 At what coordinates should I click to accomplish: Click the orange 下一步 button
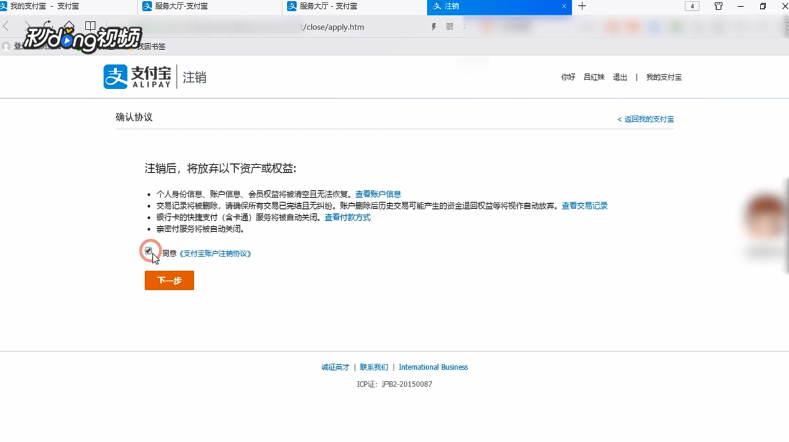click(x=169, y=280)
